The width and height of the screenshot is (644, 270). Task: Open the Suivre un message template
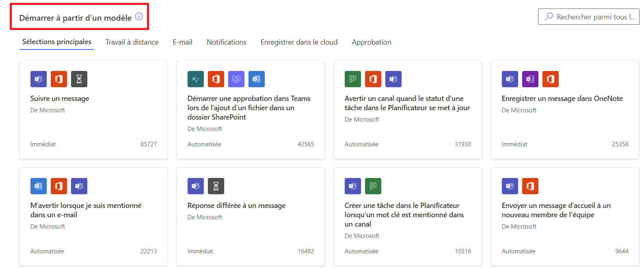(x=60, y=99)
